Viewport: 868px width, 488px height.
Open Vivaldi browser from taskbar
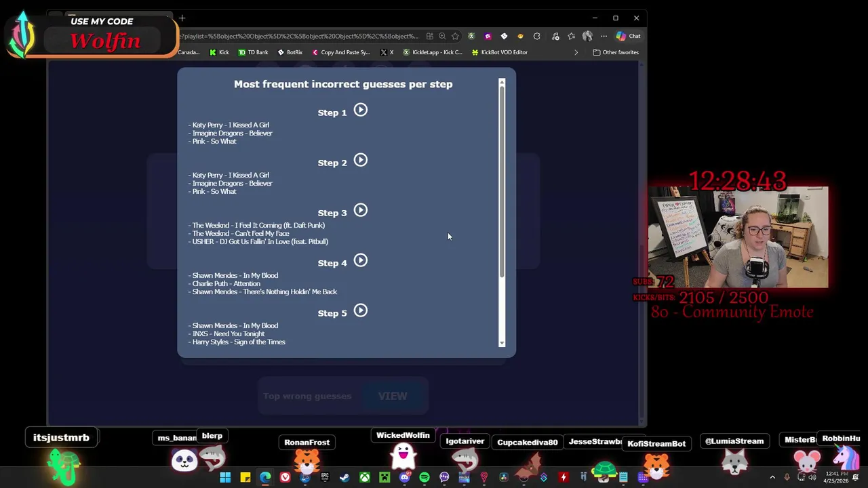(285, 477)
